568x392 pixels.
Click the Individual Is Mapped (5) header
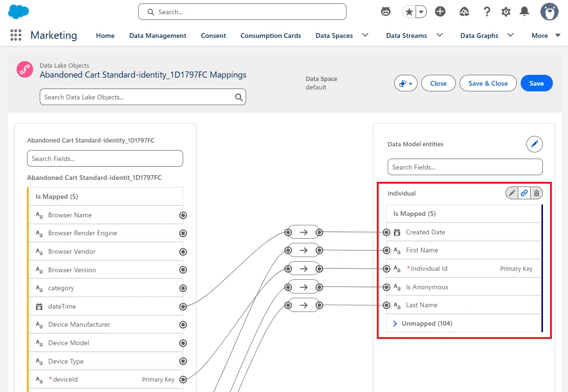point(464,214)
